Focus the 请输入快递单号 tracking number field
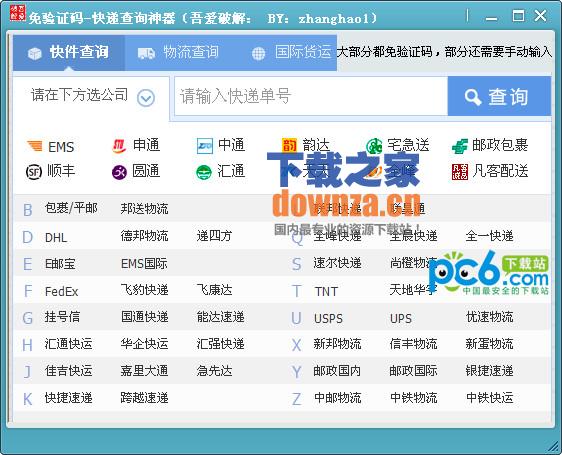The width and height of the screenshot is (562, 455). pyautogui.click(x=311, y=96)
